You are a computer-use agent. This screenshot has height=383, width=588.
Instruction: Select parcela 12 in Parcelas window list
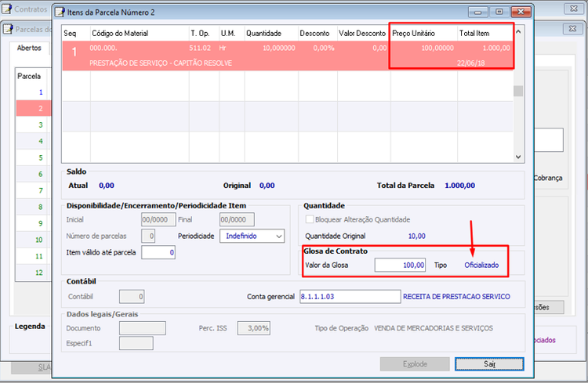click(33, 273)
